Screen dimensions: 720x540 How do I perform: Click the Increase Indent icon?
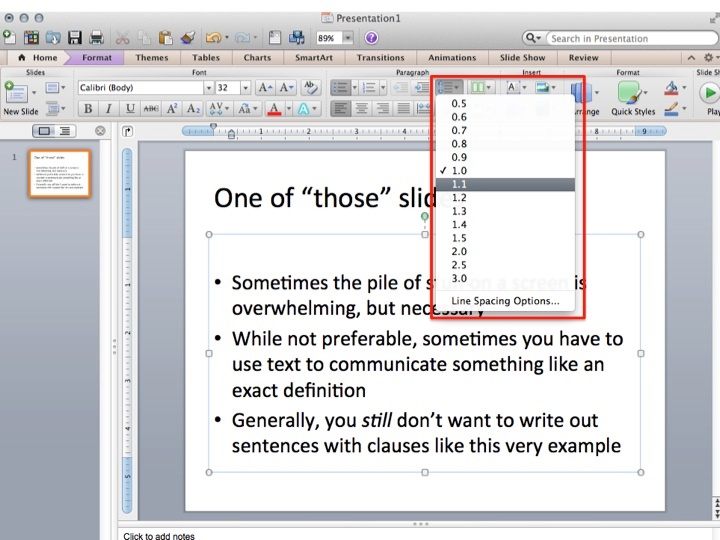pyautogui.click(x=421, y=87)
